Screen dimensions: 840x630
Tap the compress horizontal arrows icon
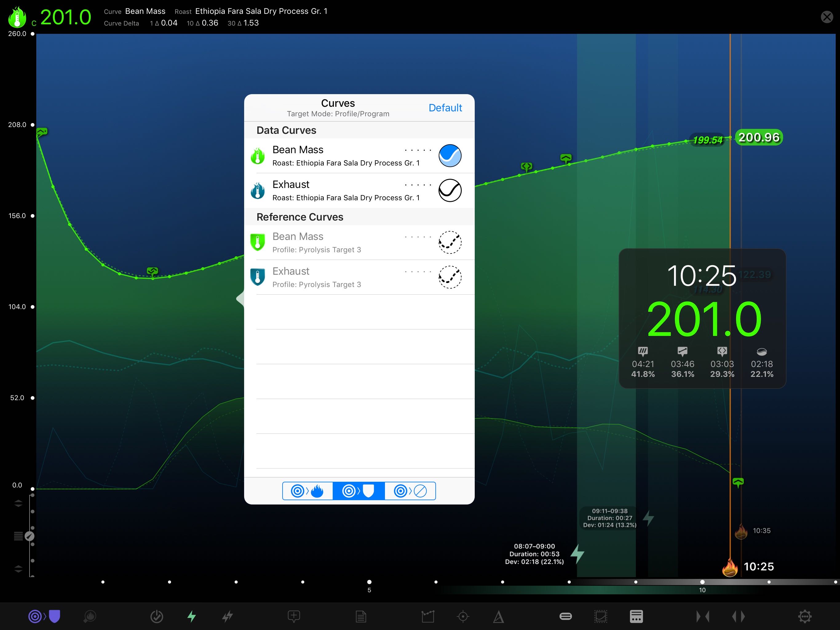click(703, 616)
